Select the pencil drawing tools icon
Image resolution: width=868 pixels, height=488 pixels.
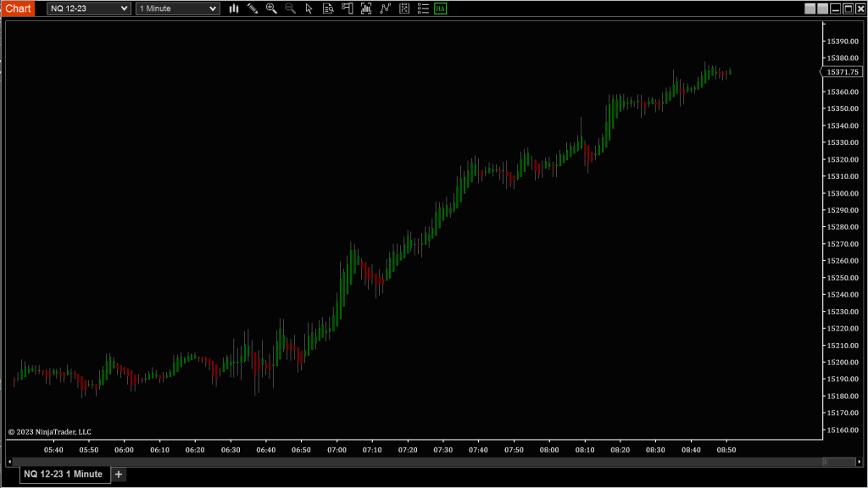coord(253,8)
